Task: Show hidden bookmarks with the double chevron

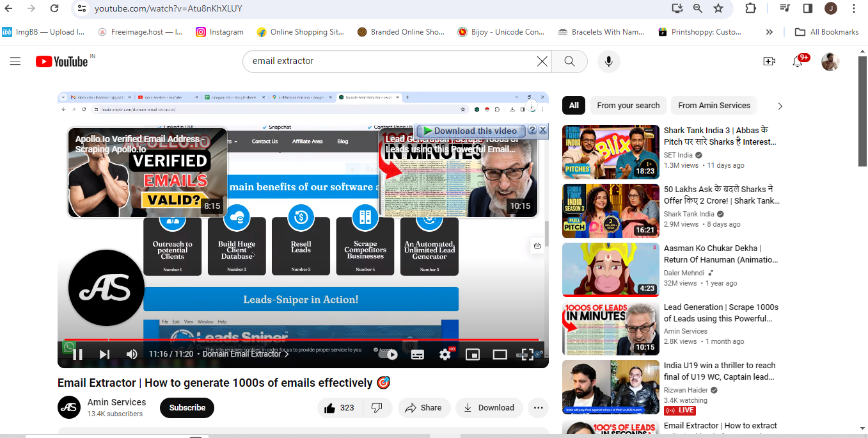Action: (769, 32)
